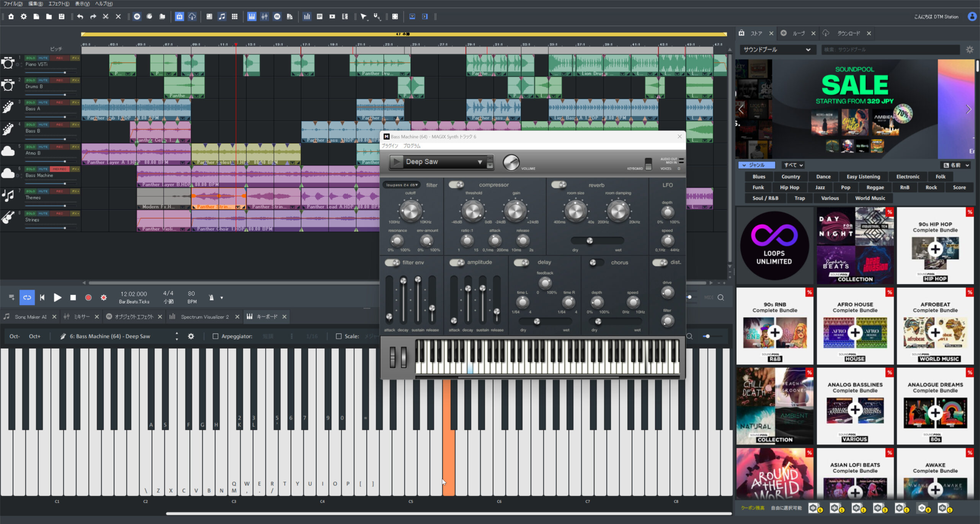Click the magnet snap tool icon
Image resolution: width=980 pixels, height=524 pixels.
[x=377, y=16]
